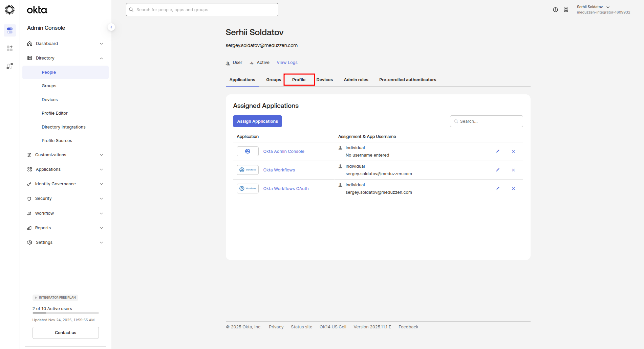Remove Okta Workflows OAuth assignment X icon

tap(513, 189)
